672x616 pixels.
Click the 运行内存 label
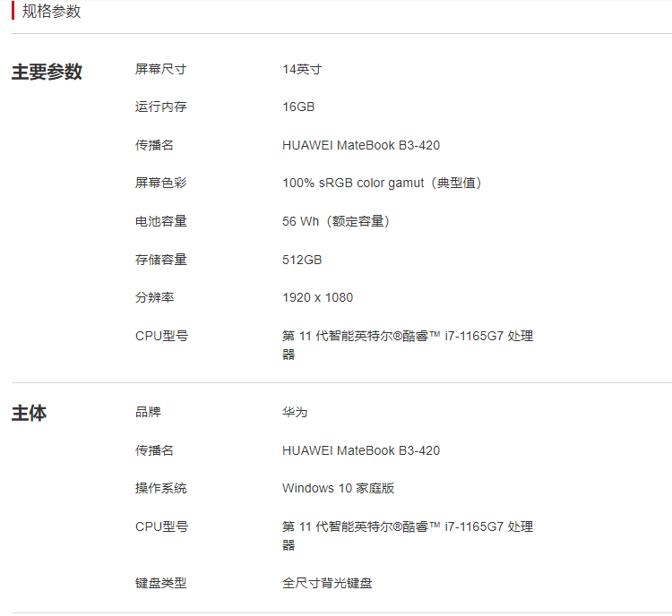point(160,107)
